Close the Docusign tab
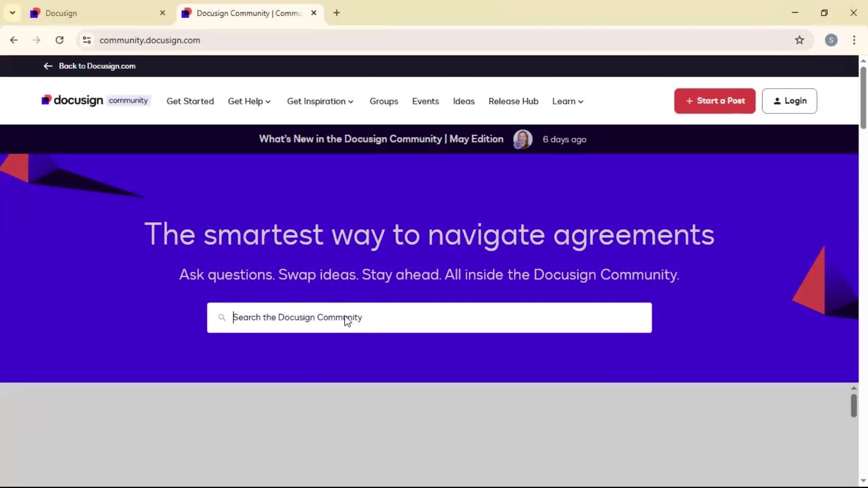This screenshot has height=488, width=868. [163, 13]
